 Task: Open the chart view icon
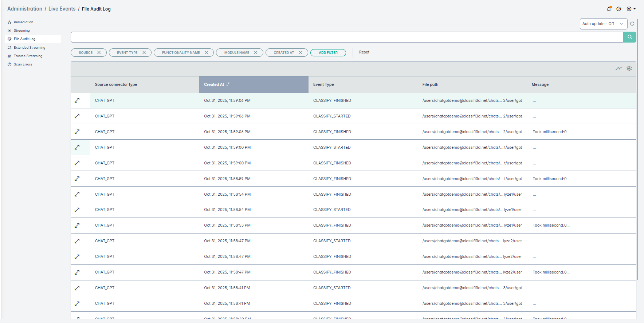pyautogui.click(x=619, y=68)
